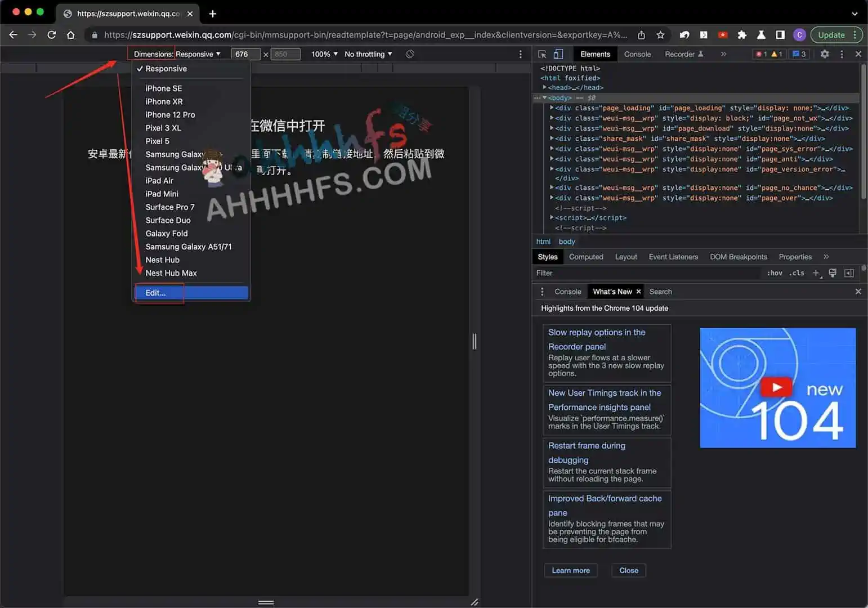Open Chrome extensions puzzle icon
Viewport: 868px width, 608px height.
point(742,35)
